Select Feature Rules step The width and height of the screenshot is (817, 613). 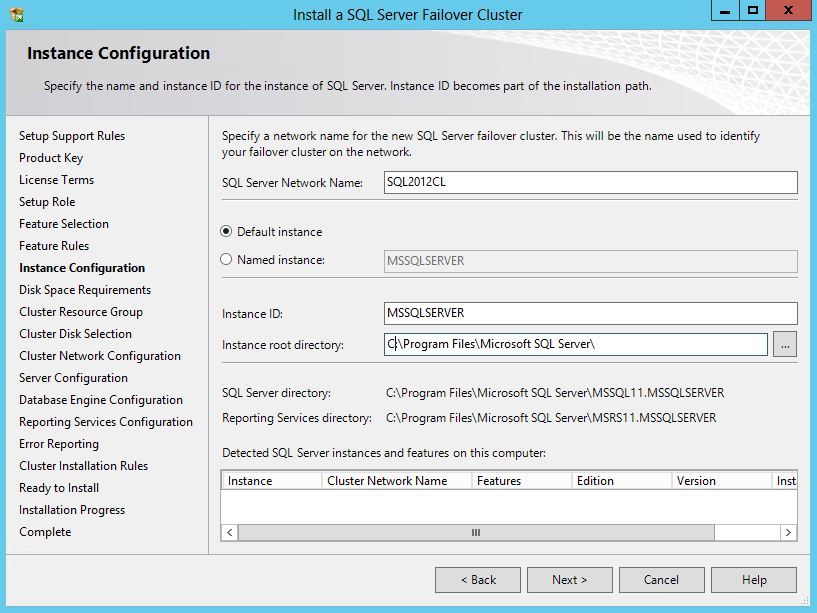click(x=54, y=246)
